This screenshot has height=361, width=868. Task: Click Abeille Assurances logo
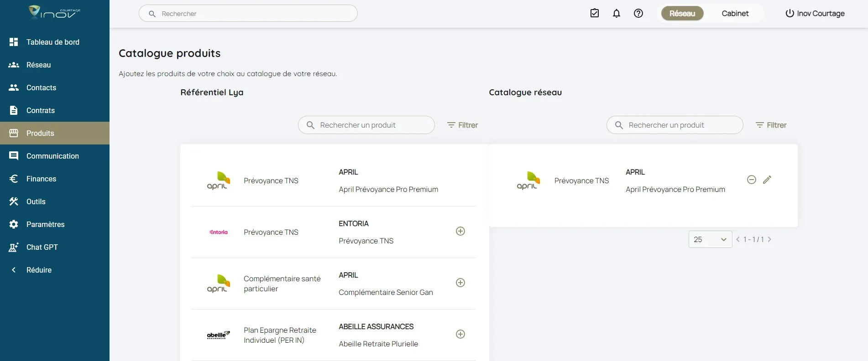[219, 335]
